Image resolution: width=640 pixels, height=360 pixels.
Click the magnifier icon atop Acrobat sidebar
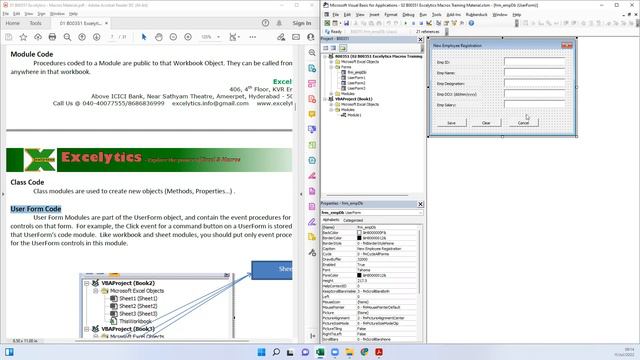click(312, 53)
